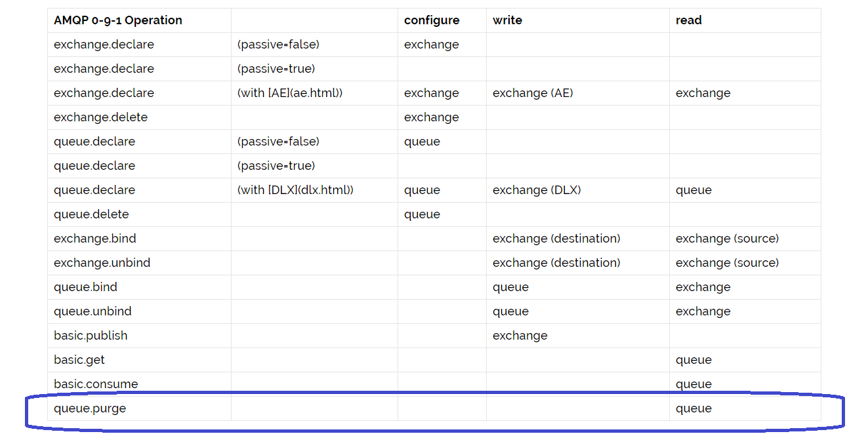Viewport: 868px width, 436px height.
Task: Select the 'exchange (DLX)' write cell
Action: pyautogui.click(x=537, y=190)
